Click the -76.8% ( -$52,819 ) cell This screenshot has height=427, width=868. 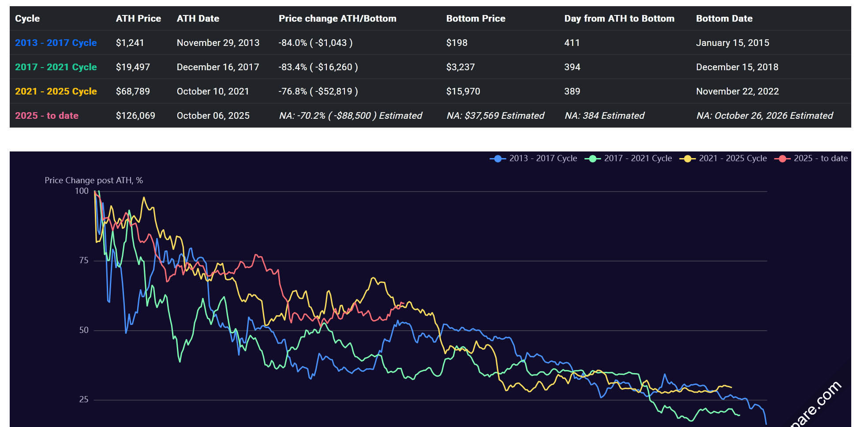coord(318,91)
